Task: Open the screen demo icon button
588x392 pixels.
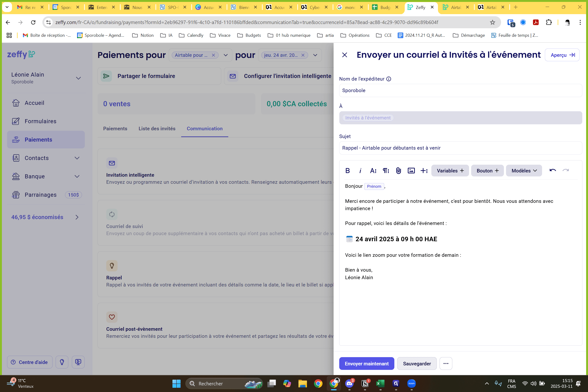Action: click(x=78, y=362)
